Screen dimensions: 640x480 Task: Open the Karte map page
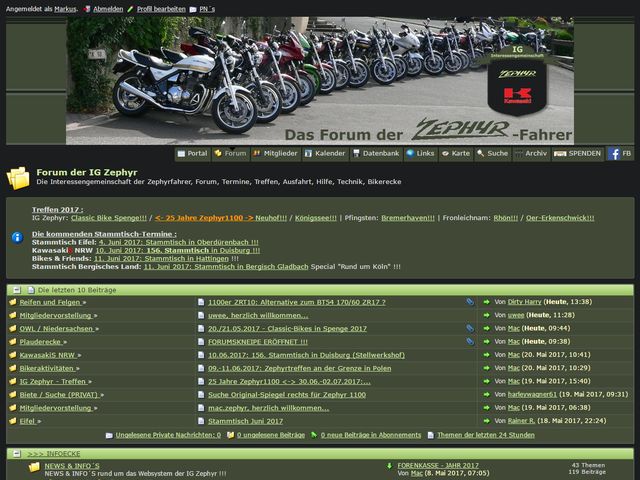[x=456, y=153]
